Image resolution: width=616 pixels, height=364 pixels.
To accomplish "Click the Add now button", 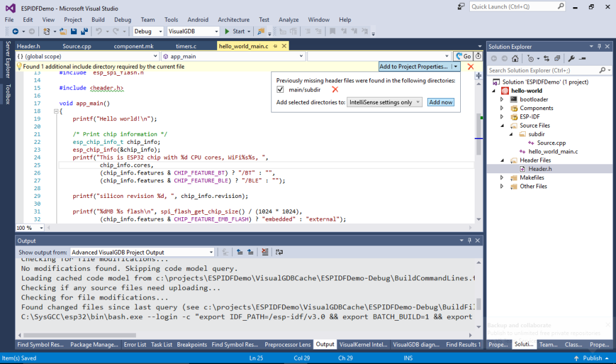I will (x=441, y=102).
